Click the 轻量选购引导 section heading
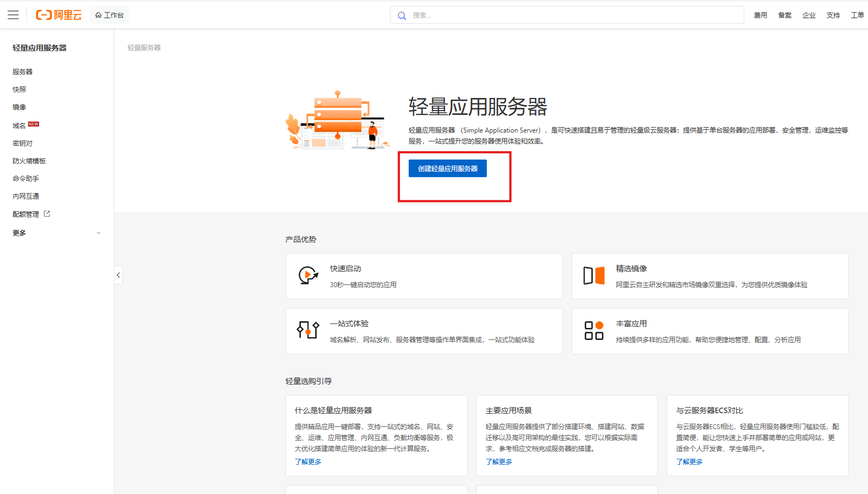Screen dimensions: 868x494 pyautogui.click(x=309, y=381)
